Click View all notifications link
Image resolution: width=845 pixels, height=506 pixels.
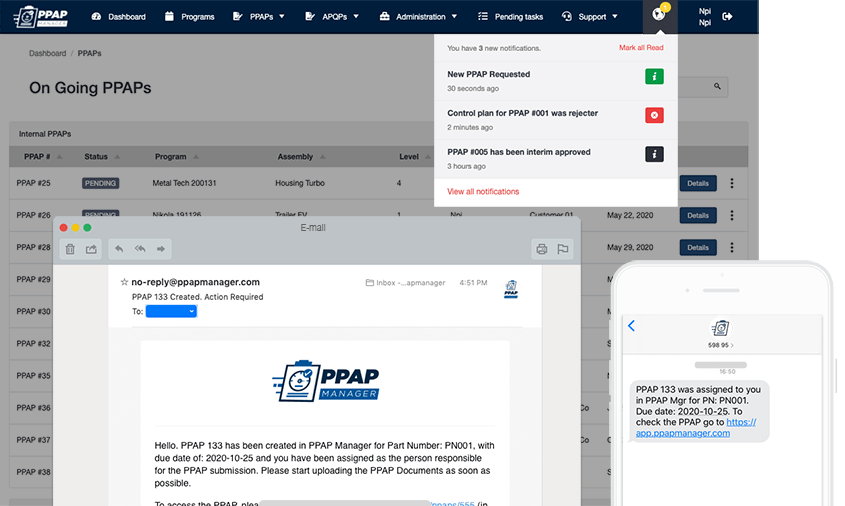483,191
